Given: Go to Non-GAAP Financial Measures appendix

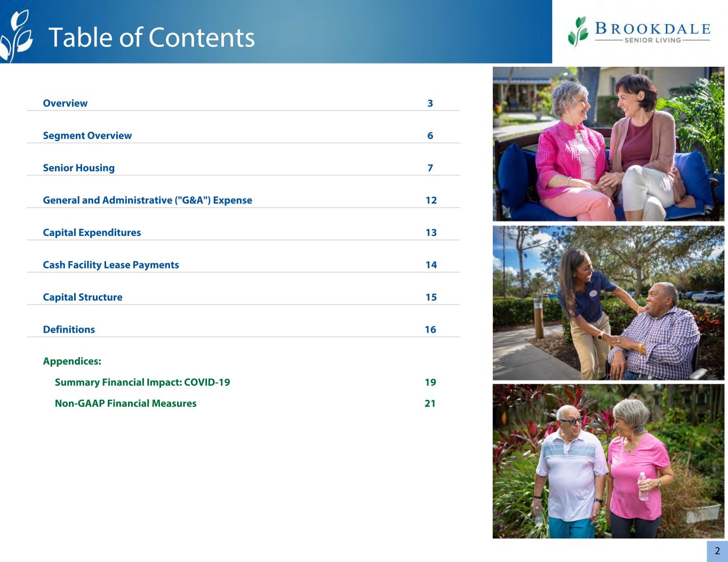Looking at the screenshot, I should [125, 403].
